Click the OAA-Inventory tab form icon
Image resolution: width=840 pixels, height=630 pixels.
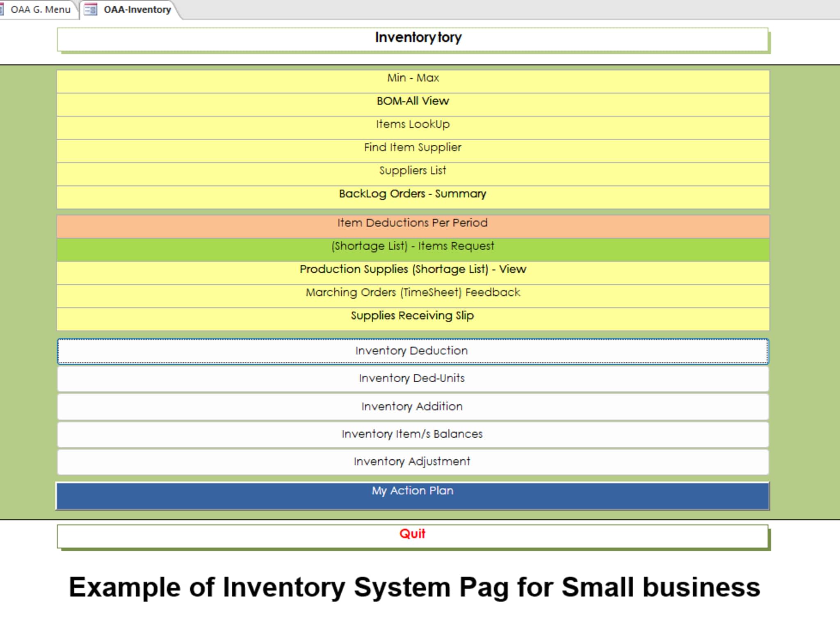90,9
